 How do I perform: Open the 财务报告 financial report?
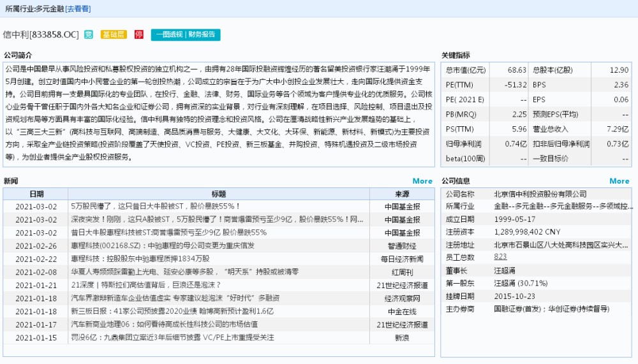click(x=201, y=34)
